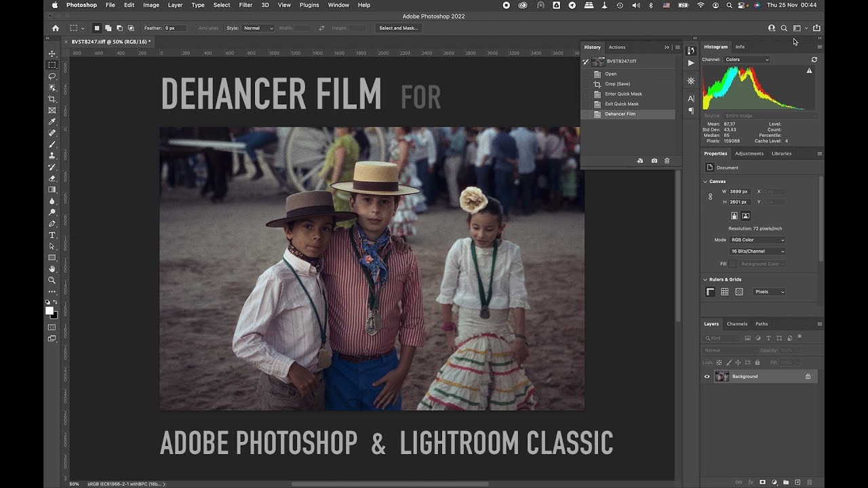Open the RGB Color mode dropdown
The image size is (868, 488).
[757, 240]
